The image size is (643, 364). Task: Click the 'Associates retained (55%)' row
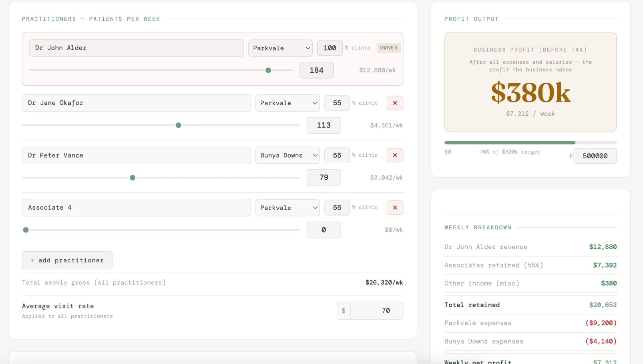pyautogui.click(x=530, y=265)
